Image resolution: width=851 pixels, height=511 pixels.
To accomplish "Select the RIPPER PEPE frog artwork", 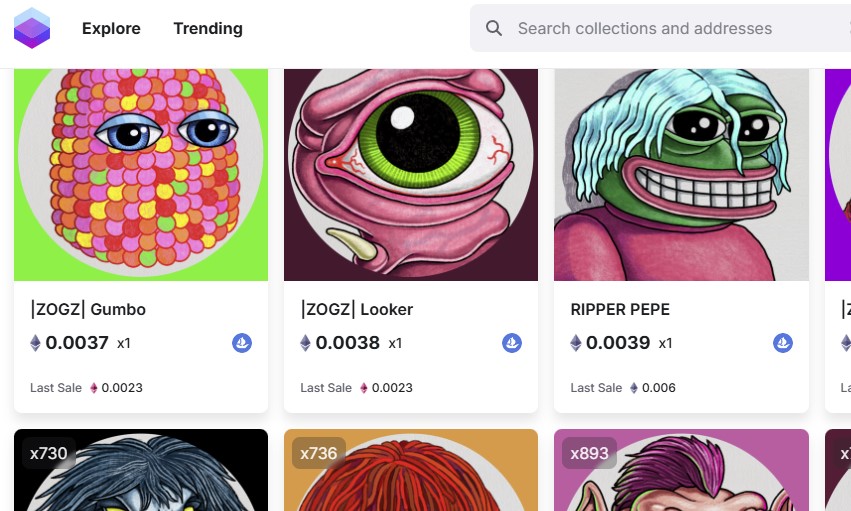I will (x=681, y=175).
